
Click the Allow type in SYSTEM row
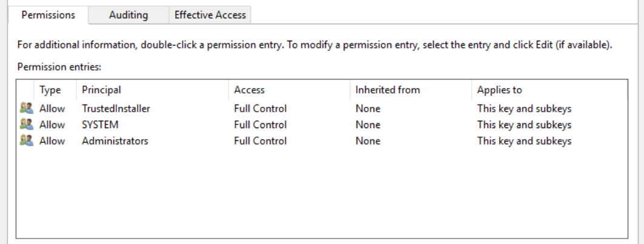pos(52,124)
